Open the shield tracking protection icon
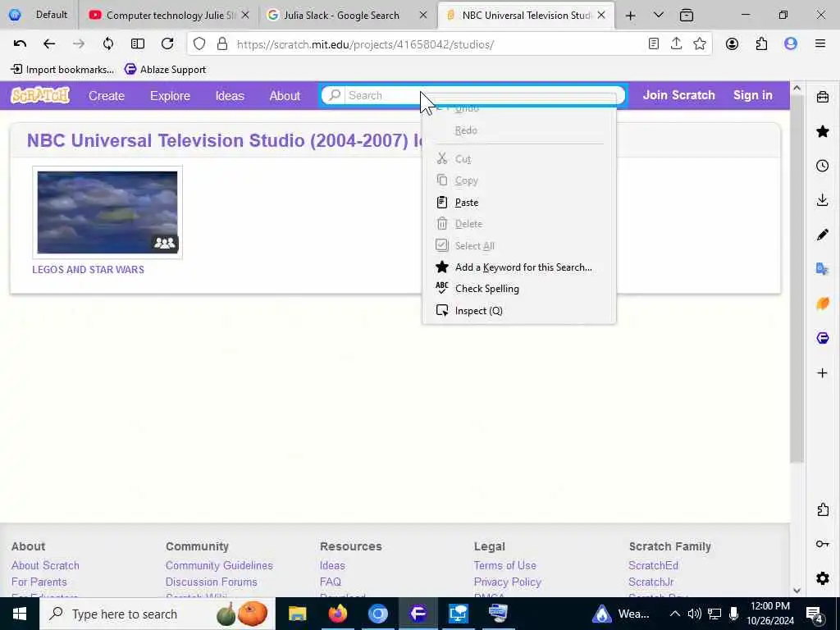The height and width of the screenshot is (630, 840). tap(199, 44)
